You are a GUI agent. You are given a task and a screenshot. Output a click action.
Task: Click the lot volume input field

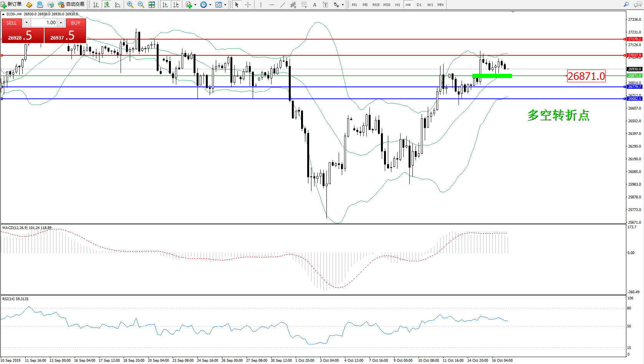[44, 23]
